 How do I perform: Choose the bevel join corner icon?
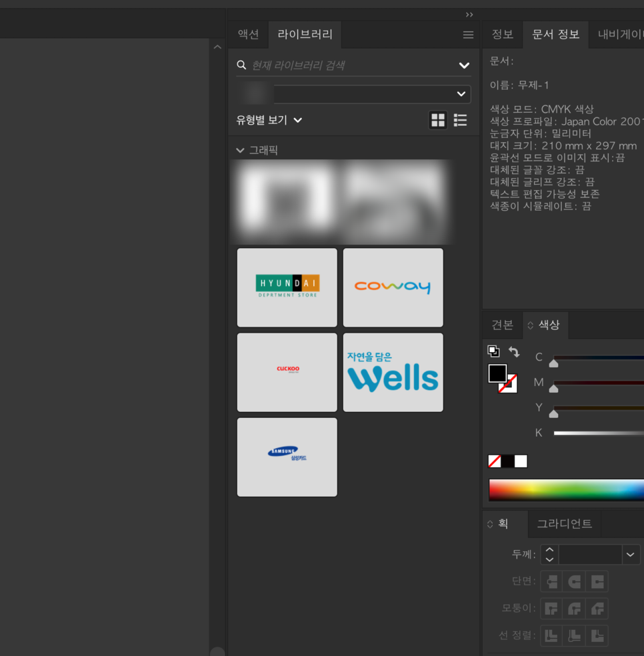[597, 608]
